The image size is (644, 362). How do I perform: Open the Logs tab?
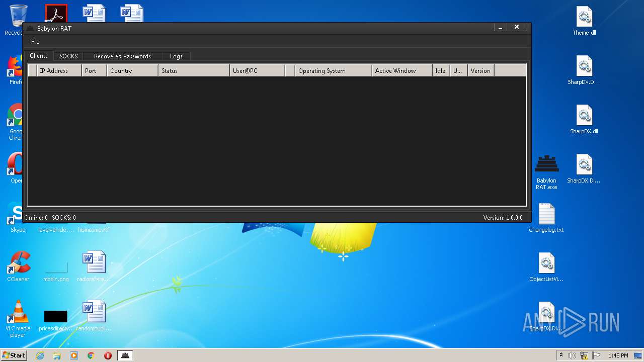(176, 56)
